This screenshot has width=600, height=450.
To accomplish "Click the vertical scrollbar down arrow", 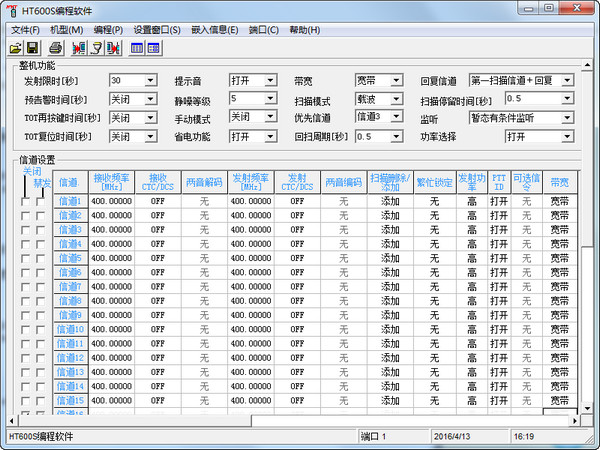I will coord(587,408).
